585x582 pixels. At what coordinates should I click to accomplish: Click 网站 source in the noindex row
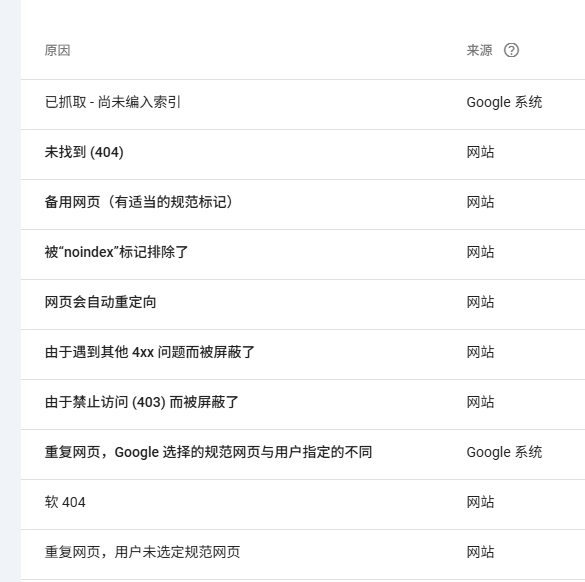(x=480, y=252)
